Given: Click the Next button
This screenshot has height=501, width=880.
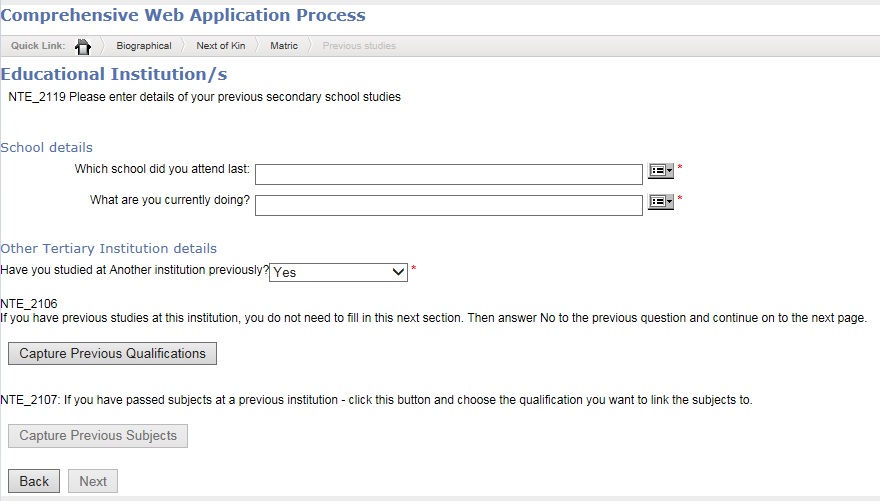Looking at the screenshot, I should click(x=93, y=481).
